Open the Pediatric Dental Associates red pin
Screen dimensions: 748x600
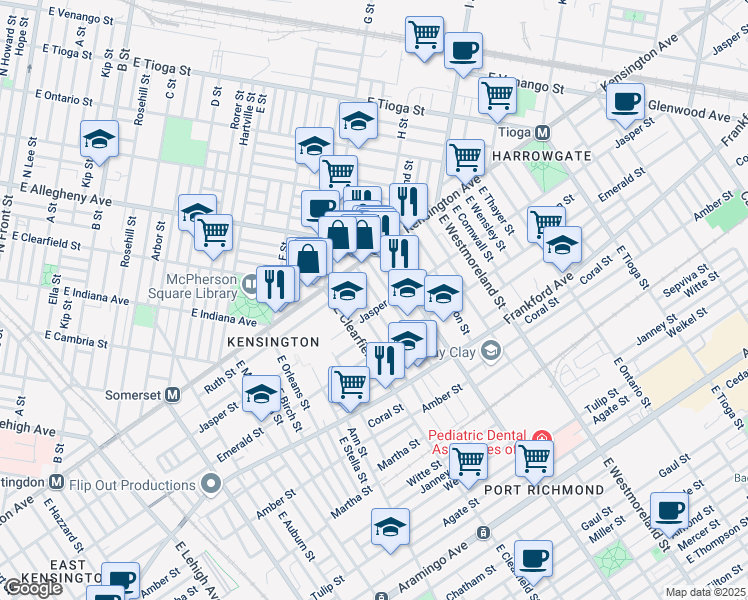click(x=543, y=437)
